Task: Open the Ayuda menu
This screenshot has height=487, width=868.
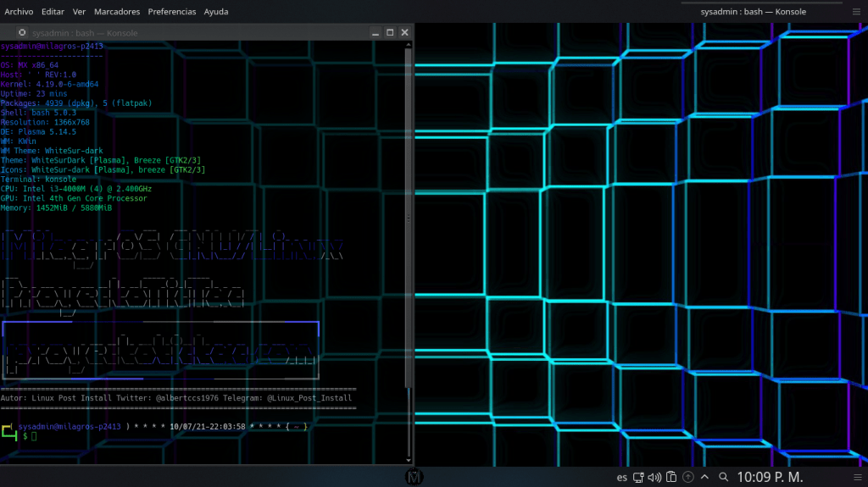Action: click(x=216, y=12)
